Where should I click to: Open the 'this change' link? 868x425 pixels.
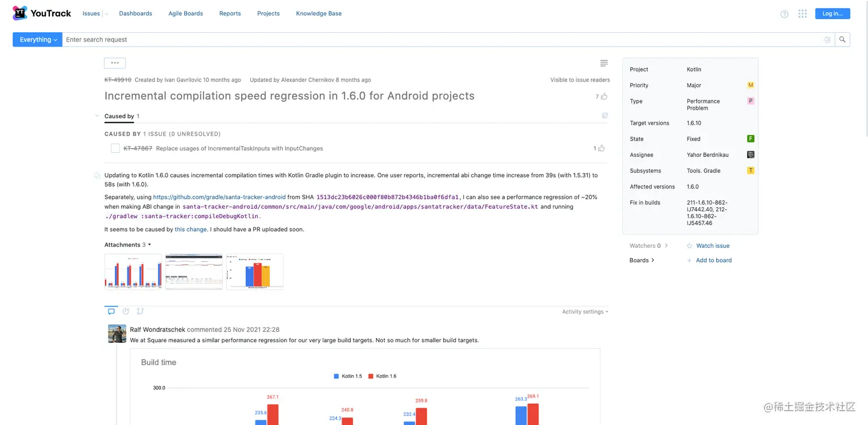pos(191,229)
